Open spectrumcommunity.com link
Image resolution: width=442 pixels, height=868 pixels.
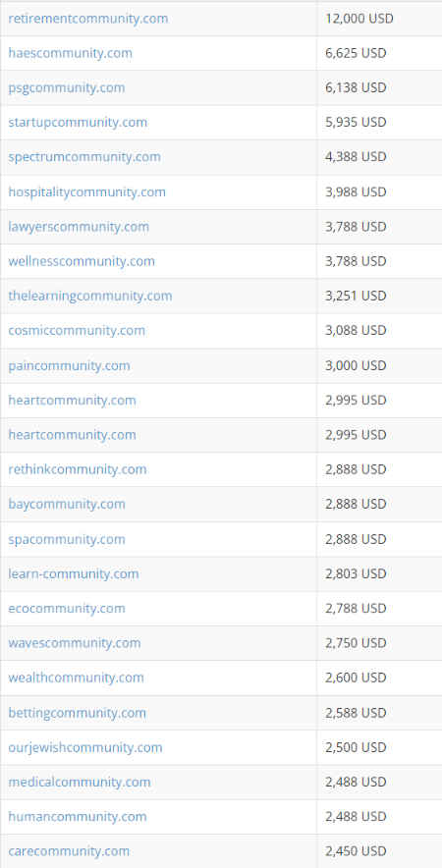click(x=84, y=157)
